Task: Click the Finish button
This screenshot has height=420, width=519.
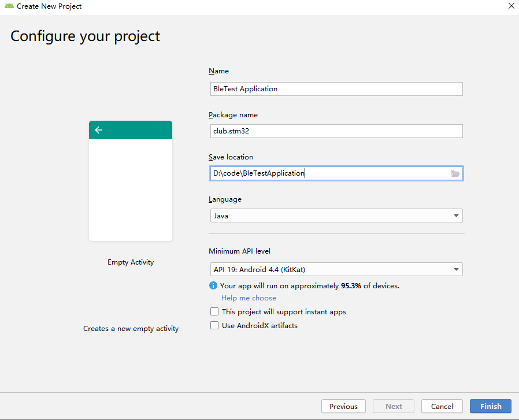Action: [x=490, y=406]
